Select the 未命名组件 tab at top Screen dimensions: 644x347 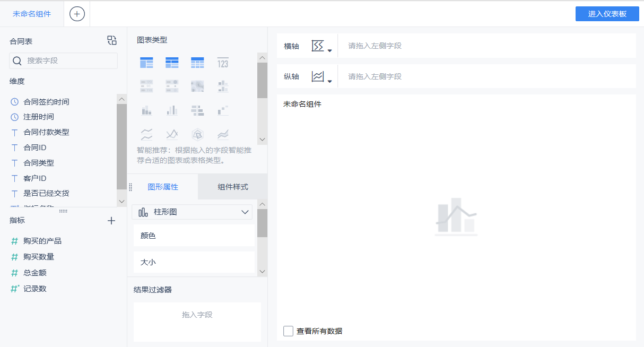point(32,14)
